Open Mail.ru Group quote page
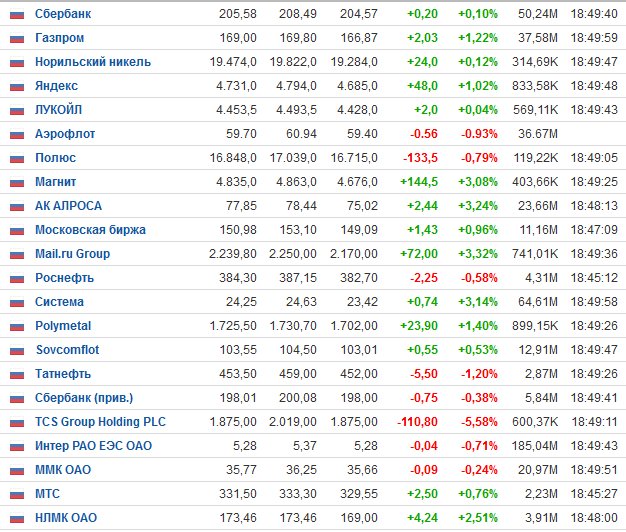Viewport: 626px width, 532px height. click(72, 254)
